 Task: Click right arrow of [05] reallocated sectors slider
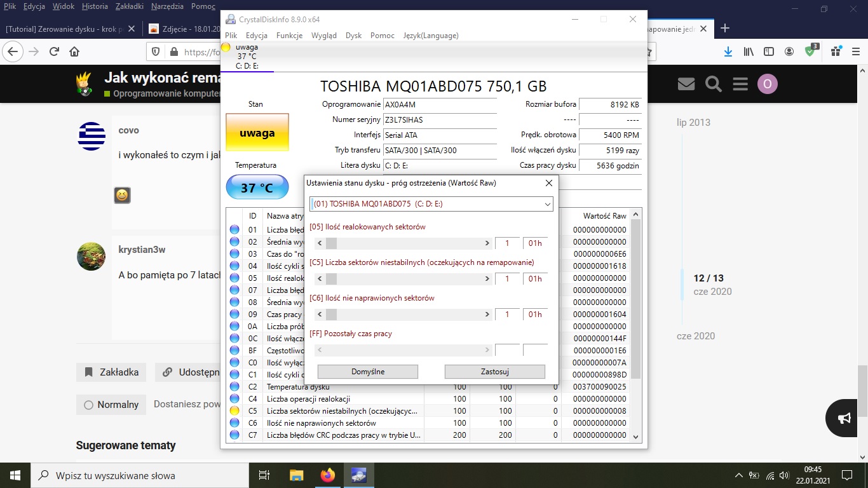[487, 243]
